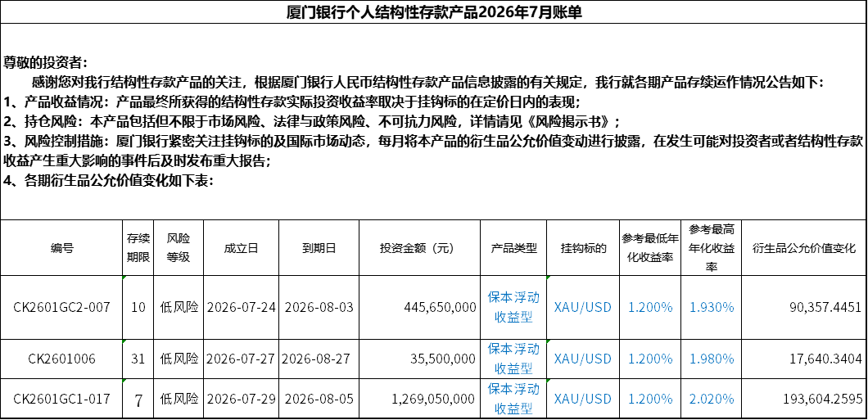
Task: Click the 参考最低年化收益率 header
Action: click(x=650, y=248)
